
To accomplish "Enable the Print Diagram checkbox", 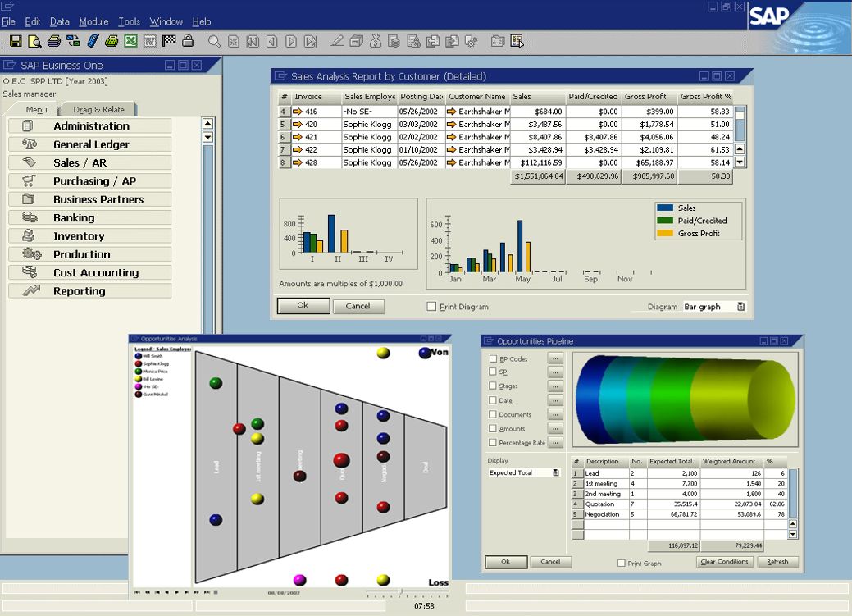I will (431, 307).
